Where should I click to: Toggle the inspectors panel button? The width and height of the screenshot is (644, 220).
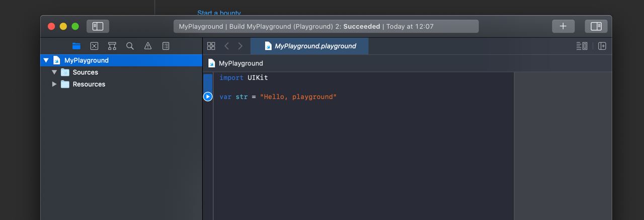(x=596, y=26)
